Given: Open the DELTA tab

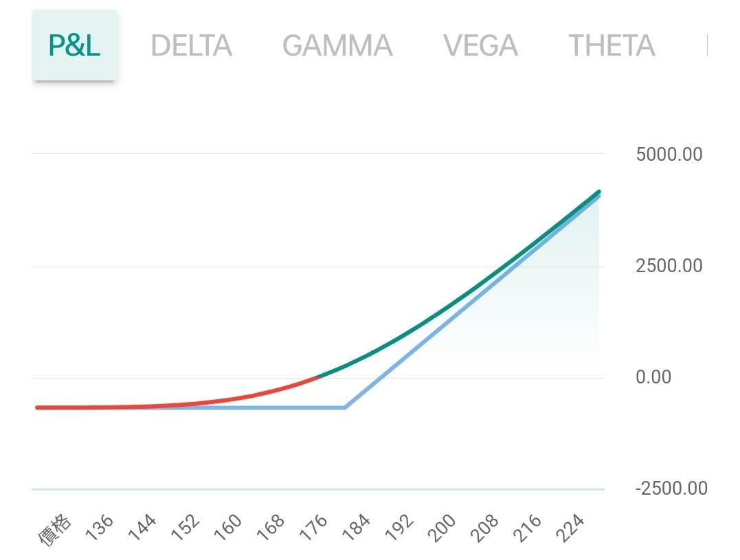Looking at the screenshot, I should [x=191, y=46].
